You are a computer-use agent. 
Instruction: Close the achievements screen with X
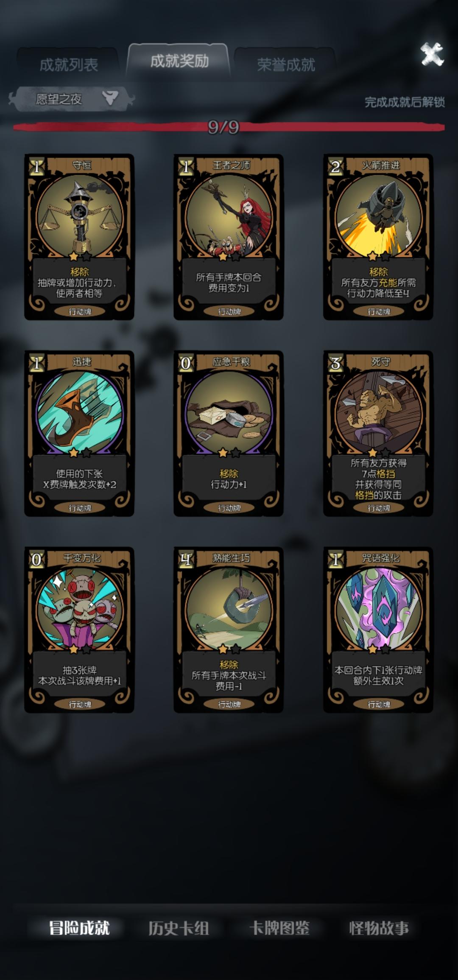tap(432, 54)
